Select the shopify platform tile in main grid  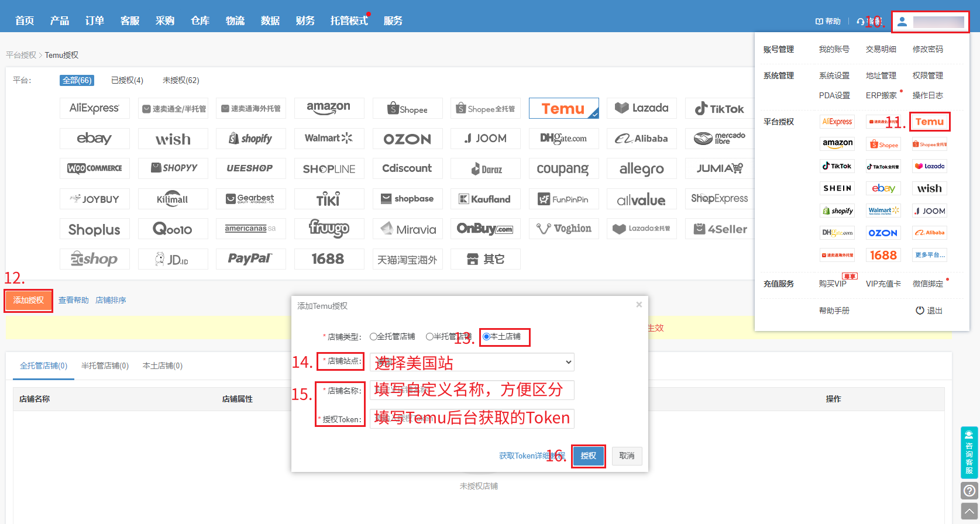tap(250, 139)
